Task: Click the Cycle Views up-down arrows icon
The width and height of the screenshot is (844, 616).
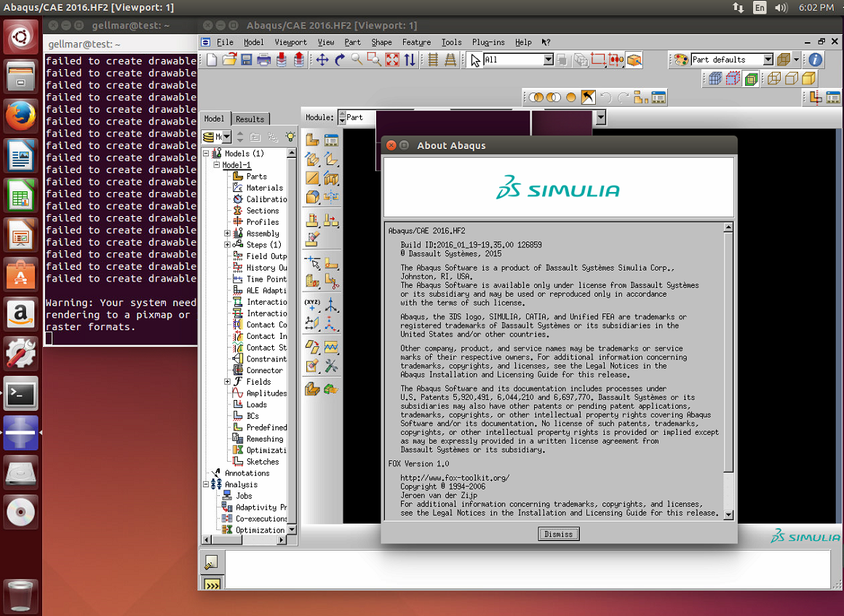Action: [410, 60]
